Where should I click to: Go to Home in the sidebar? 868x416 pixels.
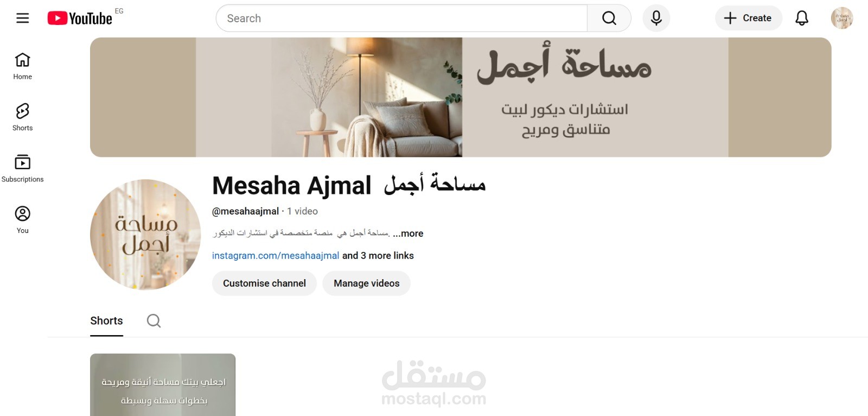coord(23,66)
